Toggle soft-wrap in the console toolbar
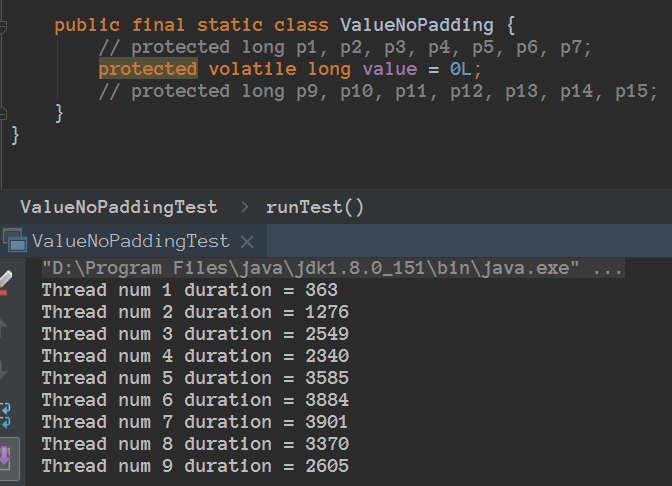The image size is (672, 486). pos(6,413)
